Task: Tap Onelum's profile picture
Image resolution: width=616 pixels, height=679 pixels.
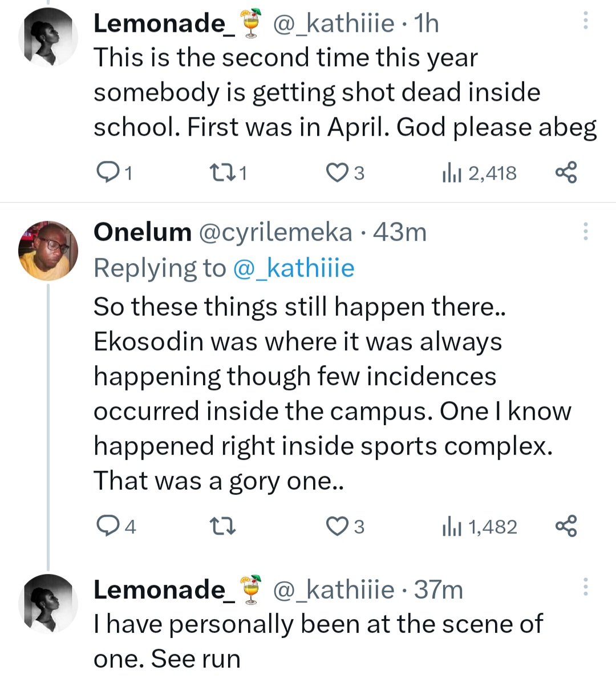Action: [48, 250]
